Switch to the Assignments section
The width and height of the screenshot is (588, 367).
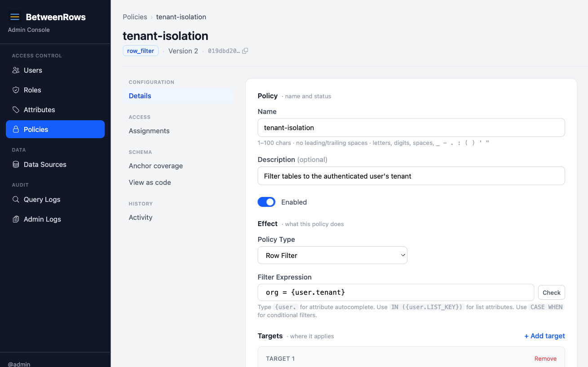coord(178,131)
